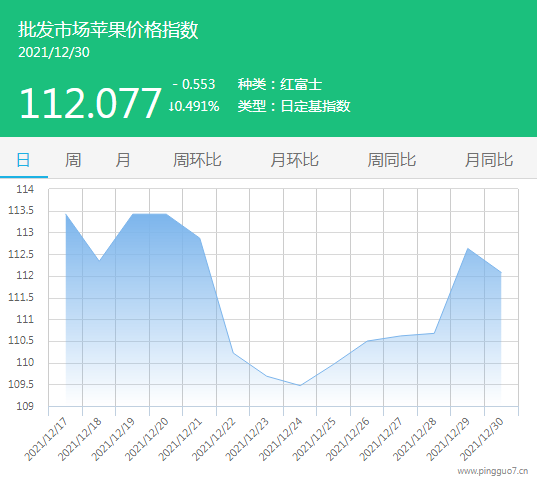This screenshot has height=482, width=537.
Task: Click the www.pingguo7.cn watermark link
Action: [x=493, y=471]
